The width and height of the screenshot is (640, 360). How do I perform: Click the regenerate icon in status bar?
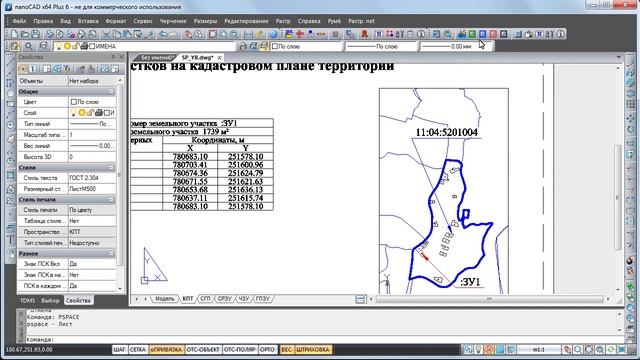coord(611,350)
